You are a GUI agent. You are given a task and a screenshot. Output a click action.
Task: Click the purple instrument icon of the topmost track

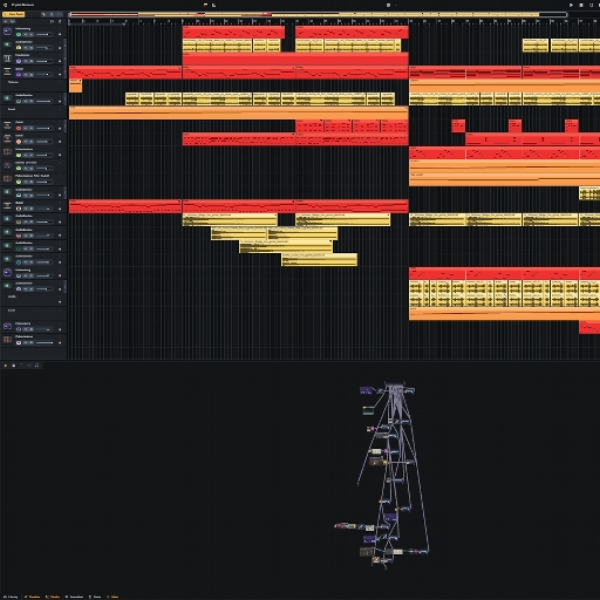7,31
